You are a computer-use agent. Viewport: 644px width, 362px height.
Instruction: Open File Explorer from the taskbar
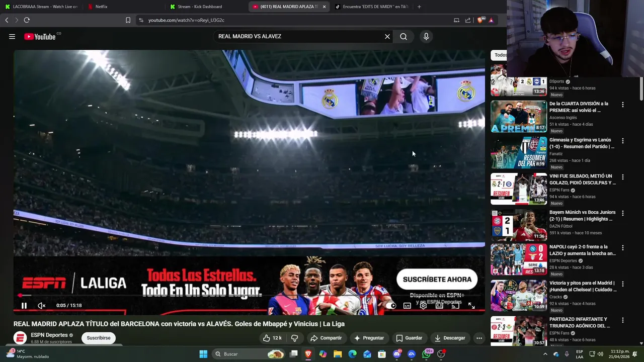(338, 354)
